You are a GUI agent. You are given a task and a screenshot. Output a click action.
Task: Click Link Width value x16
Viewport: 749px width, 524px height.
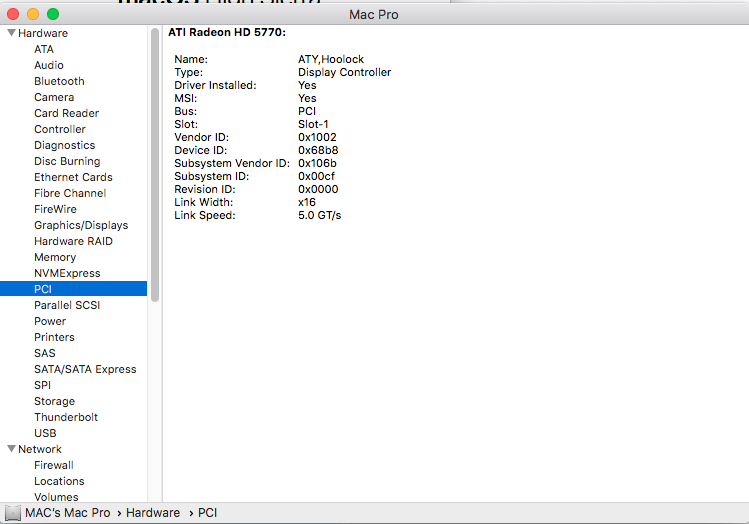(307, 202)
